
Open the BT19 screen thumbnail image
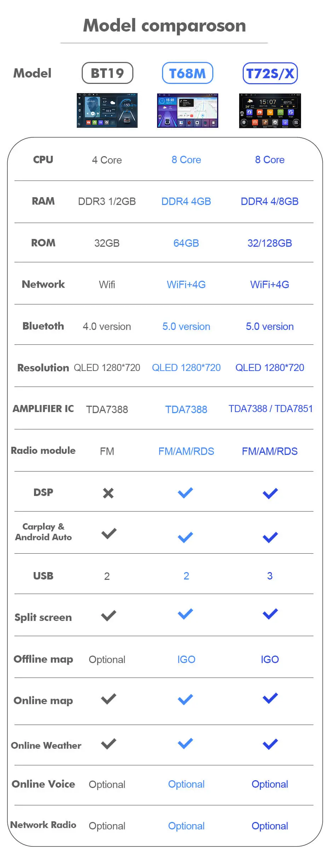(x=107, y=110)
